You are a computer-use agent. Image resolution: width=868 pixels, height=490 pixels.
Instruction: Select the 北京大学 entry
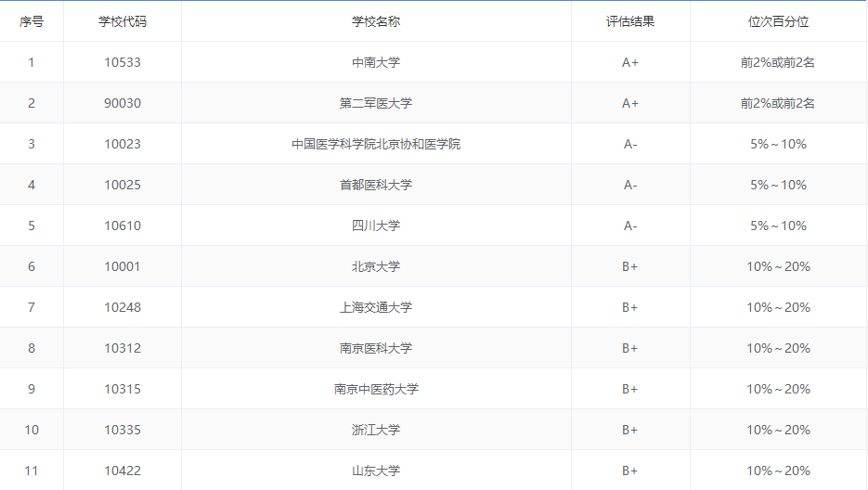click(x=376, y=266)
